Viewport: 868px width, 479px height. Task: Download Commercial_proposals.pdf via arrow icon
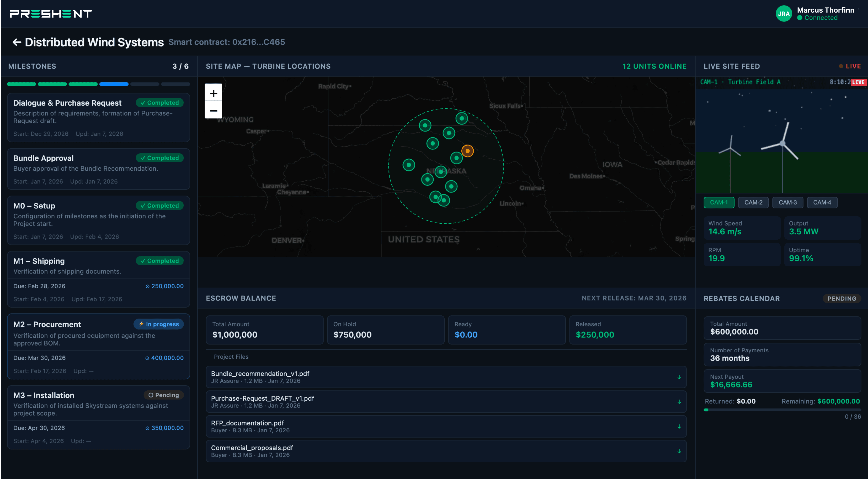pos(679,451)
